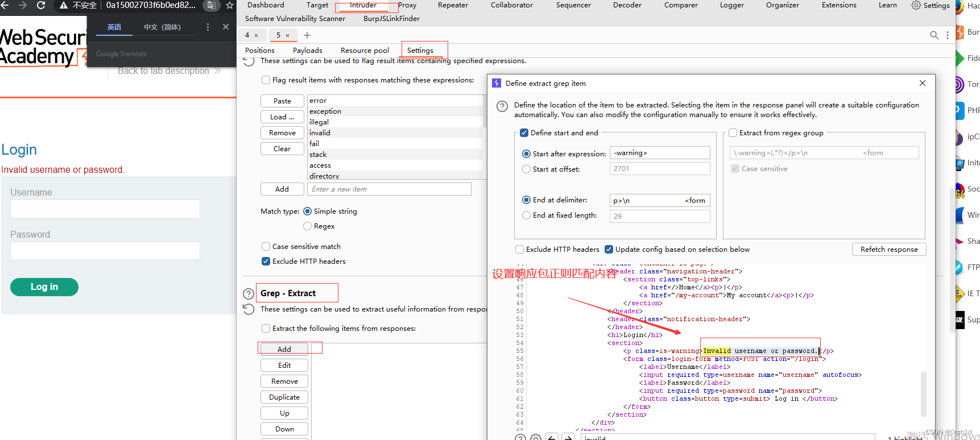Click the green Log in button
This screenshot has width=980, height=440.
44,287
